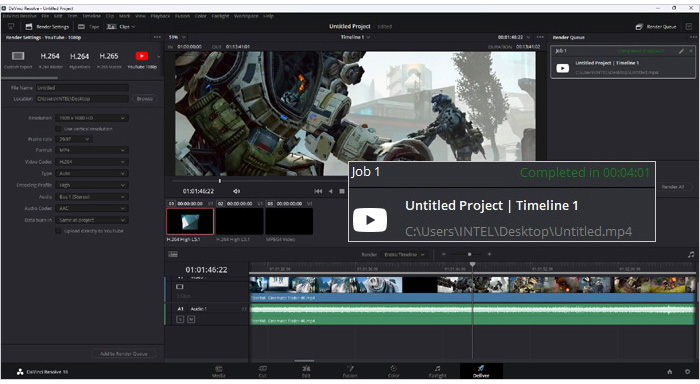This screenshot has height=384, width=700.
Task: Expand the Resolution dropdown
Action: pos(92,118)
